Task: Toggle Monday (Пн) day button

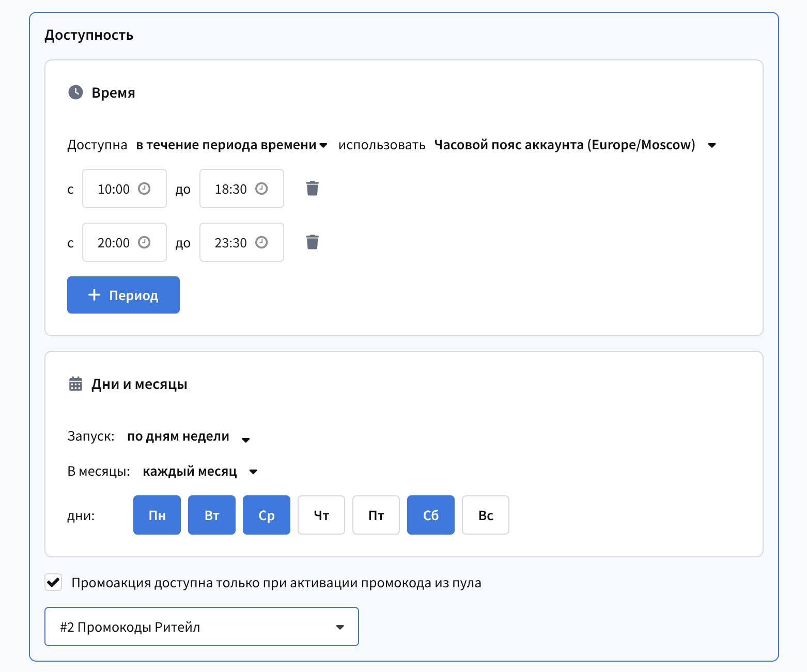Action: (x=157, y=515)
